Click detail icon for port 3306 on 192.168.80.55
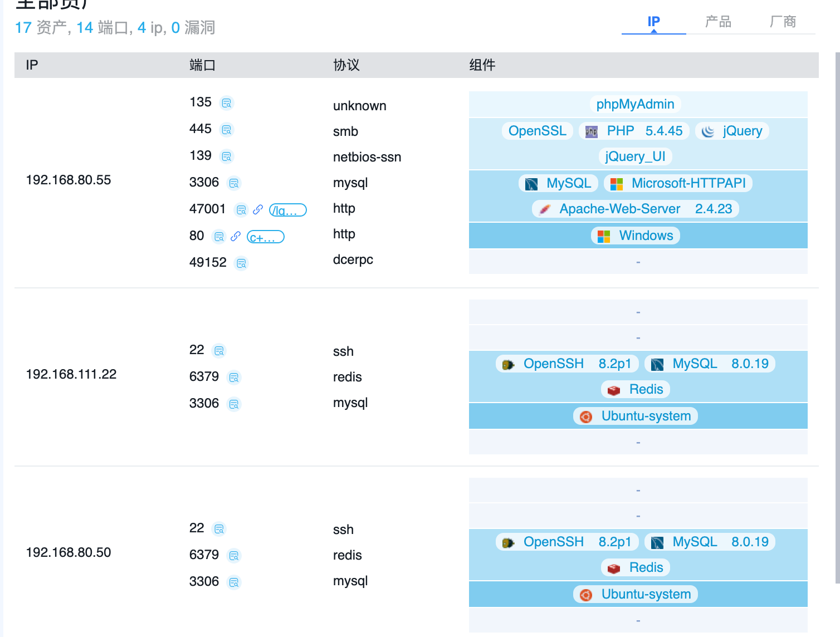 [234, 183]
